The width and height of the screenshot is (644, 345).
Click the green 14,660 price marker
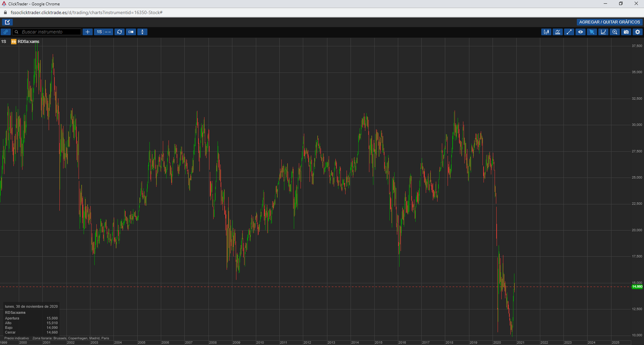[x=637, y=287]
